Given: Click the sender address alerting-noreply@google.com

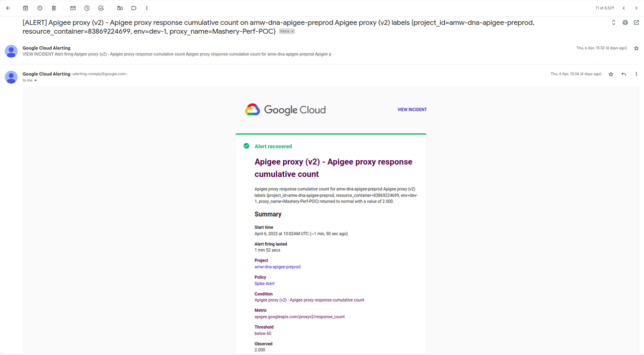Looking at the screenshot, I should pyautogui.click(x=99, y=74).
